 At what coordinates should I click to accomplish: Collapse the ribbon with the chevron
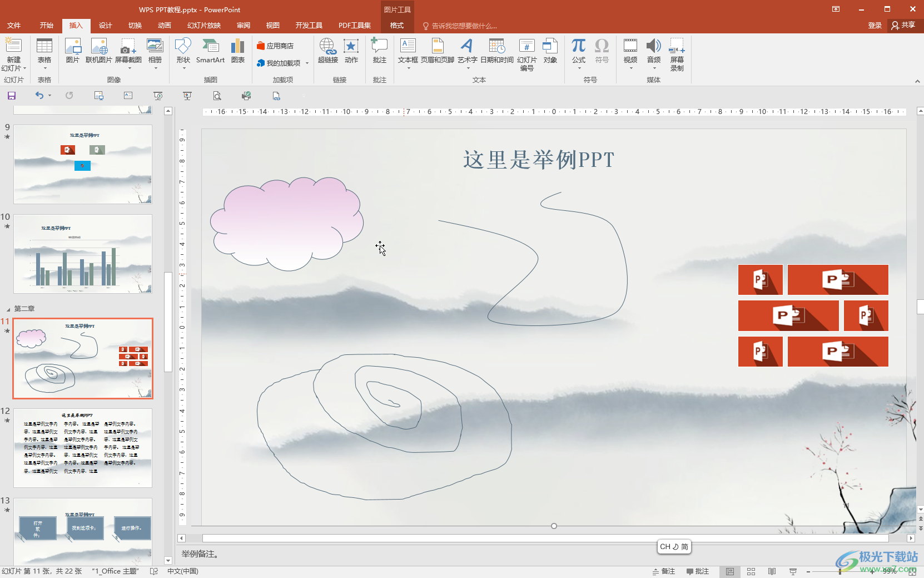pyautogui.click(x=917, y=81)
